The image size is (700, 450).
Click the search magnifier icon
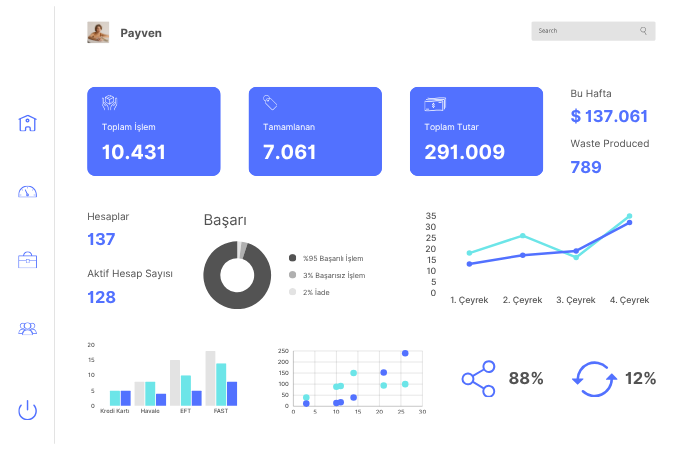point(643,31)
